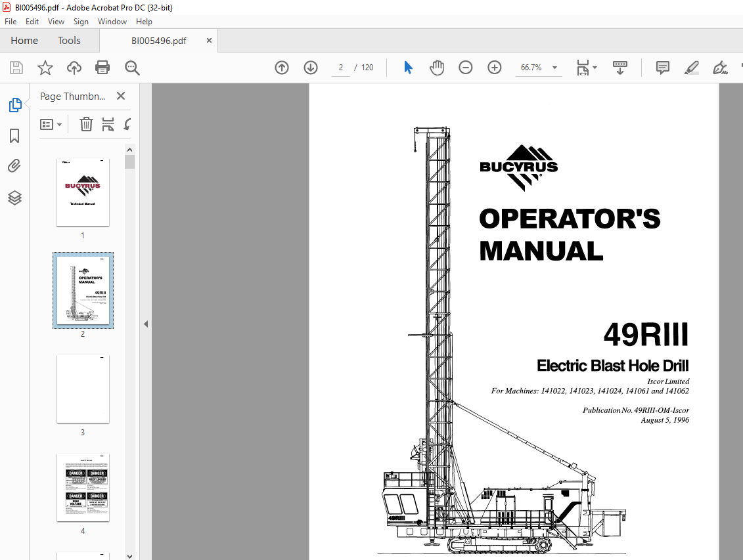Select blank page 3 thumbnail
Screen dimensions: 743x560
pyautogui.click(x=83, y=389)
